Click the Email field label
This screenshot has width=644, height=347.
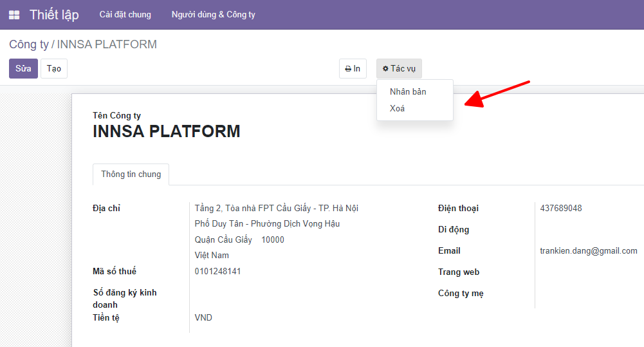pos(449,251)
